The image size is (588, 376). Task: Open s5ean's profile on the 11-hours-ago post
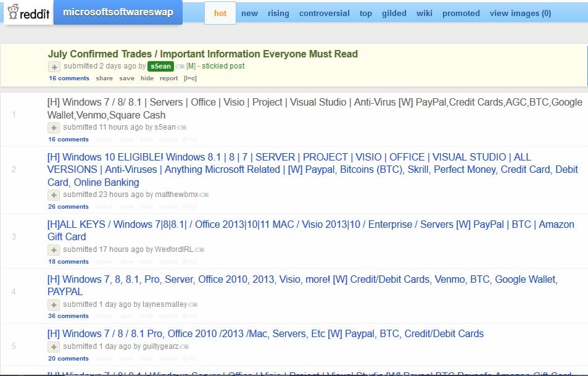pyautogui.click(x=165, y=127)
